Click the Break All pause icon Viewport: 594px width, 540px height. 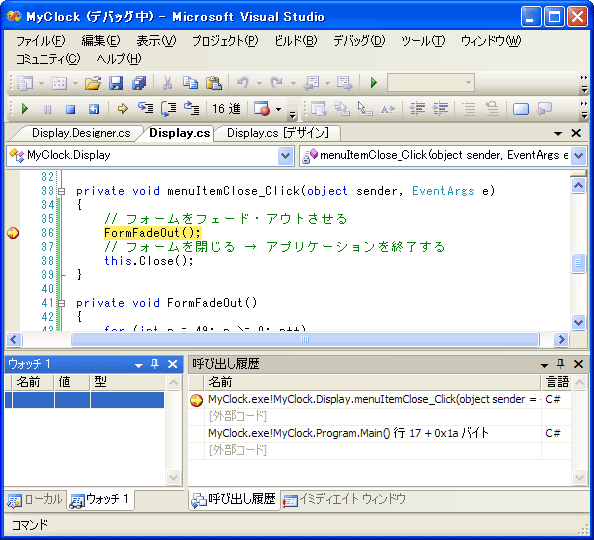pos(48,109)
